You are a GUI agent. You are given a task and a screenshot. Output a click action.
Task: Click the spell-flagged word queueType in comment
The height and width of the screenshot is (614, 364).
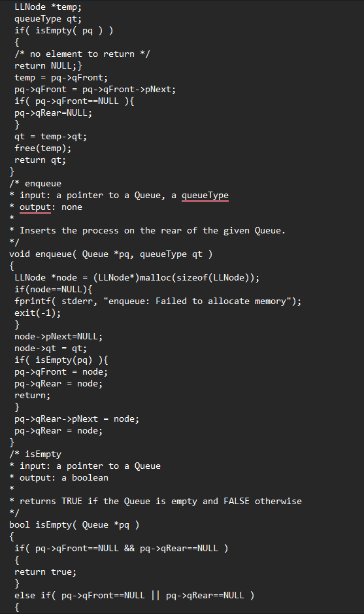click(205, 196)
